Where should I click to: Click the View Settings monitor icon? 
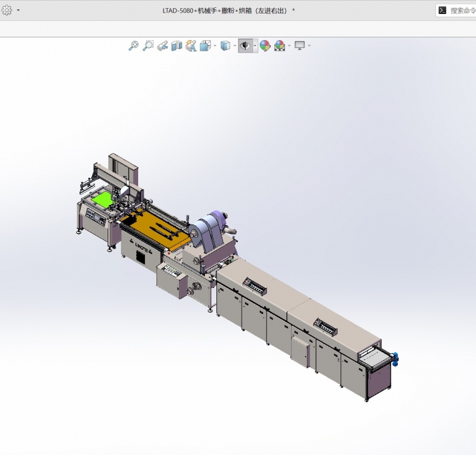pos(300,46)
